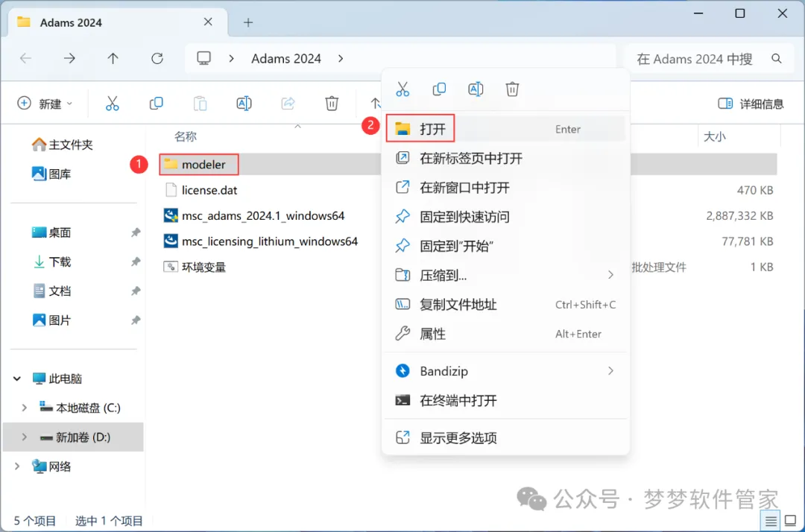Click toolbar Delete trash icon
Viewport: 805px width, 532px height.
pyautogui.click(x=332, y=103)
